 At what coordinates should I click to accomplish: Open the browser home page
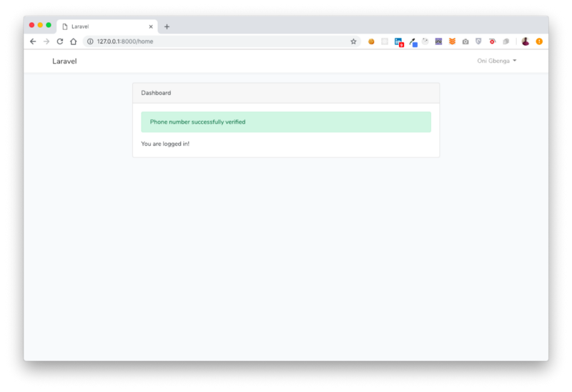(x=74, y=41)
